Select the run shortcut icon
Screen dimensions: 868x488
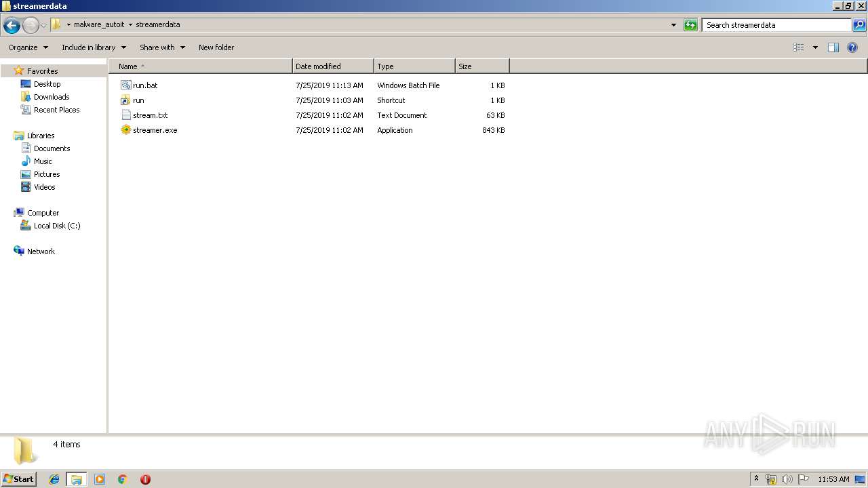click(x=125, y=100)
